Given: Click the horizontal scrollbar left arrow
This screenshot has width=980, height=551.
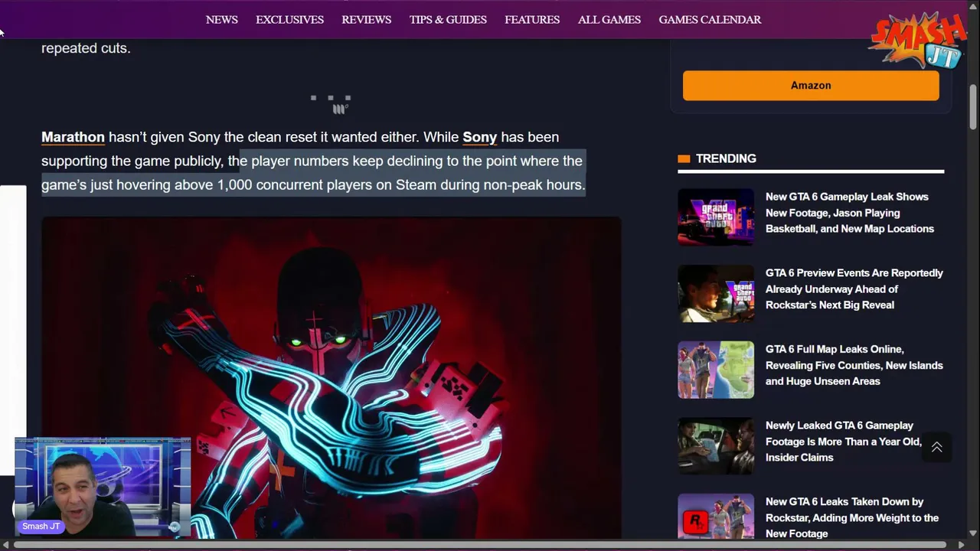Looking at the screenshot, I should [6, 545].
